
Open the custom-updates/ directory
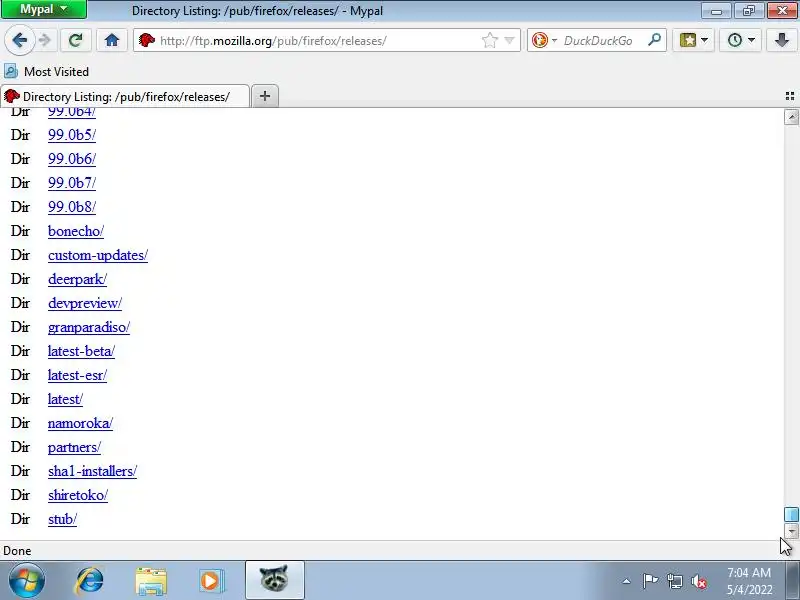pos(98,255)
